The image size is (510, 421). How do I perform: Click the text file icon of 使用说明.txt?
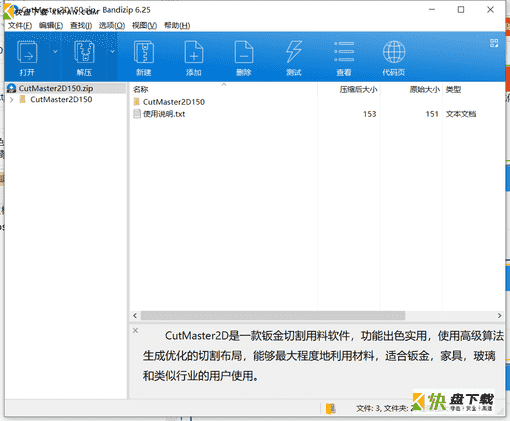[137, 114]
